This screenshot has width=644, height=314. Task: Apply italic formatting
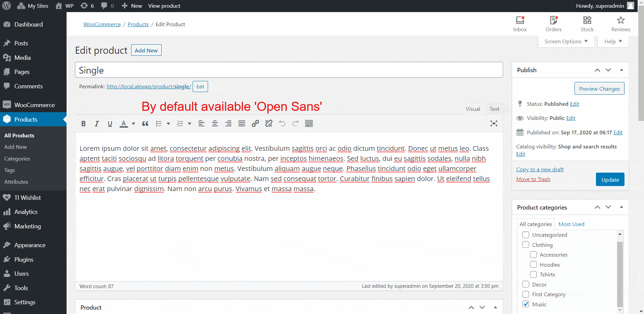pos(96,124)
